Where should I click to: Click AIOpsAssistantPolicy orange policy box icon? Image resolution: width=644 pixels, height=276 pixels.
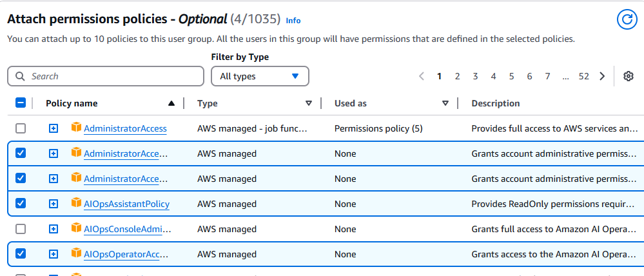click(x=76, y=204)
